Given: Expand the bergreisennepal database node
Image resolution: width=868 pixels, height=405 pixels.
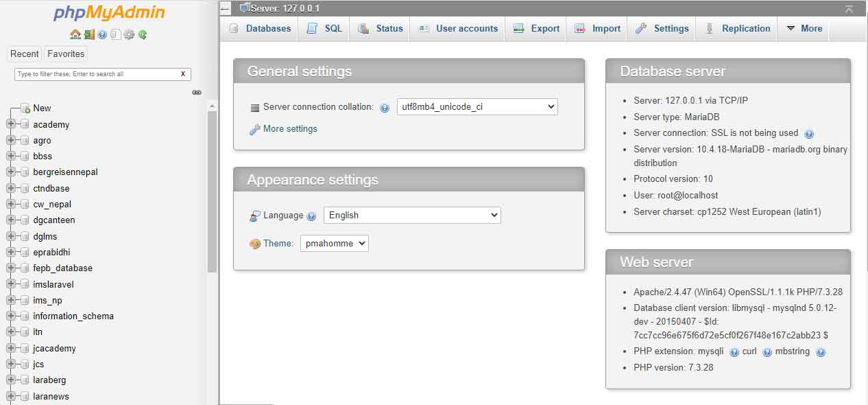Looking at the screenshot, I should (x=11, y=172).
